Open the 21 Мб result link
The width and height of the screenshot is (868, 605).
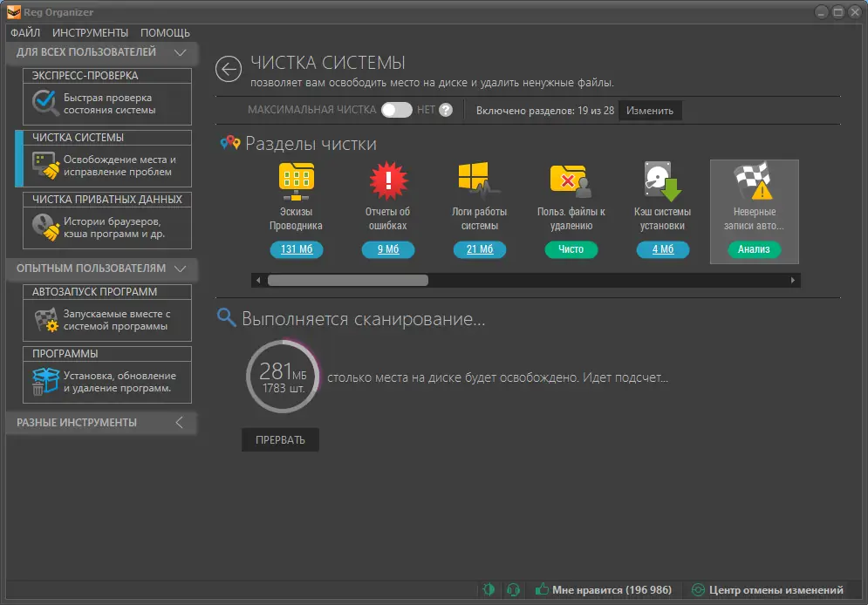480,249
